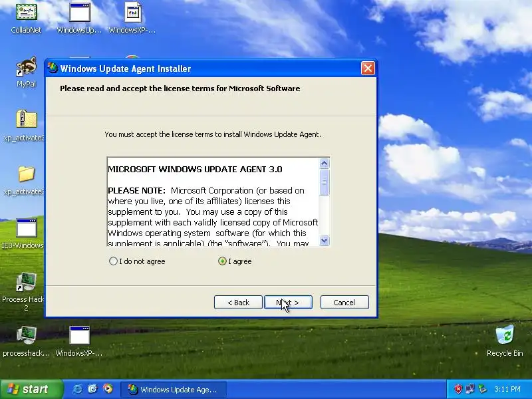Click the network computers tray icon

pos(470,389)
